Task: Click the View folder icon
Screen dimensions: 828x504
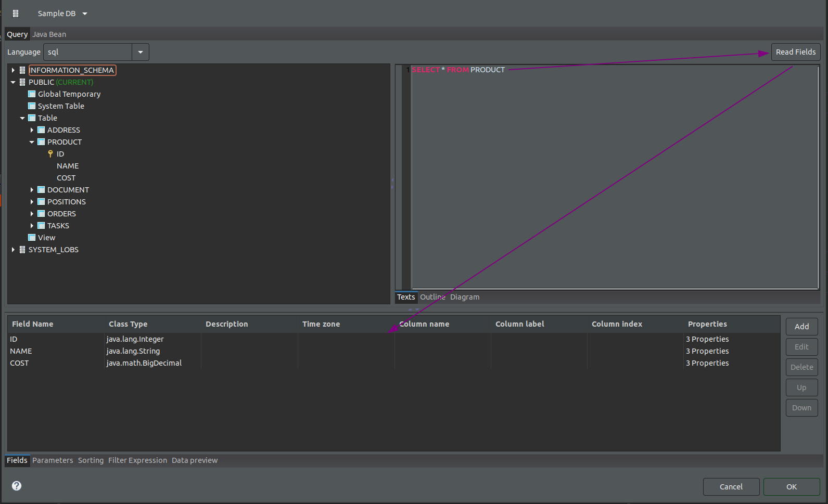Action: pyautogui.click(x=32, y=238)
